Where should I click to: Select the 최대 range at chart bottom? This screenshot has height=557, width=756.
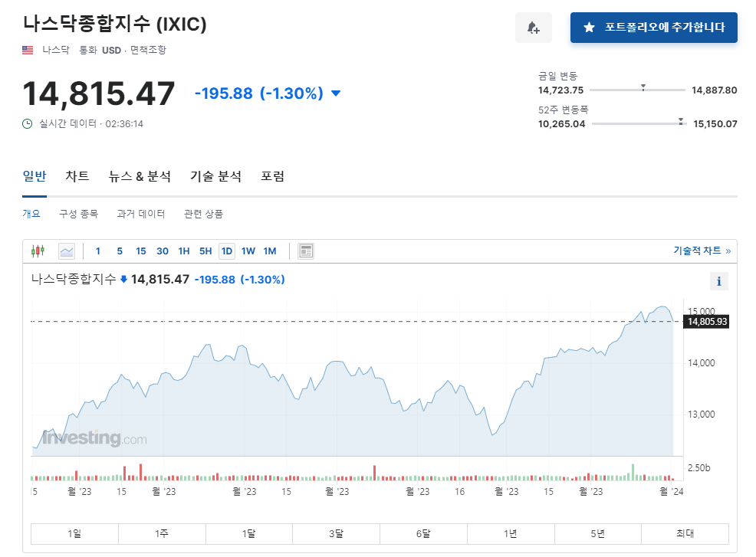(x=685, y=533)
